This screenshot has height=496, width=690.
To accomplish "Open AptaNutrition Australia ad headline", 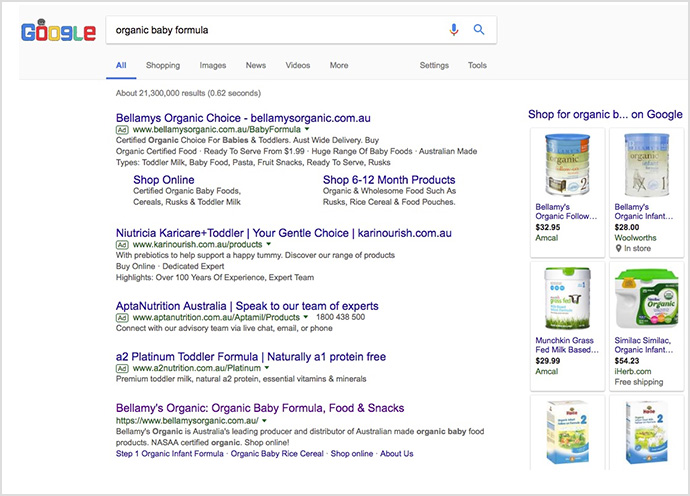I will coord(247,306).
